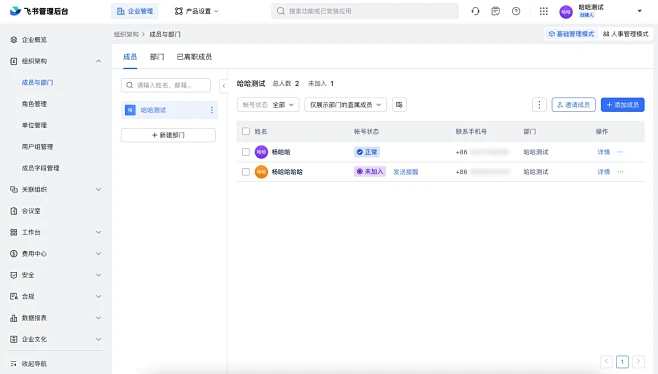Open the three-dot menu for 哈哈测试 department

[212, 110]
